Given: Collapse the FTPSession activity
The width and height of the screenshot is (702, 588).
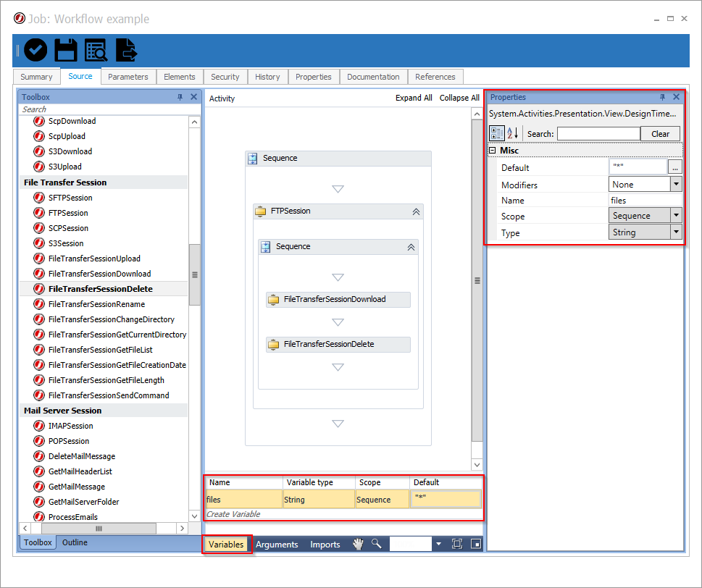Looking at the screenshot, I should (x=416, y=211).
